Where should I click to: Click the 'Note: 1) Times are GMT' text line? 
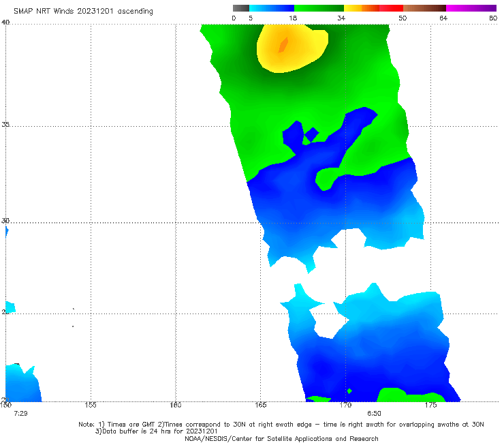(281, 425)
